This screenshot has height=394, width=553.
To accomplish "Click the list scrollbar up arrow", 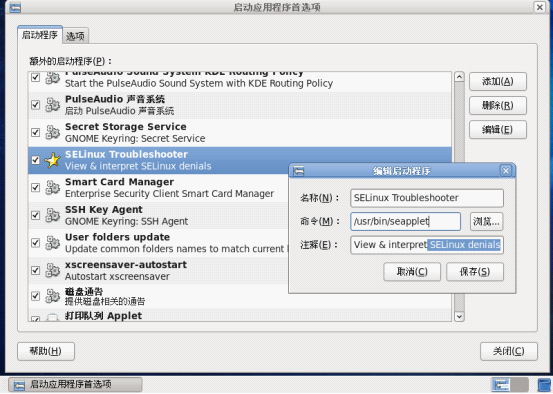I will 459,77.
